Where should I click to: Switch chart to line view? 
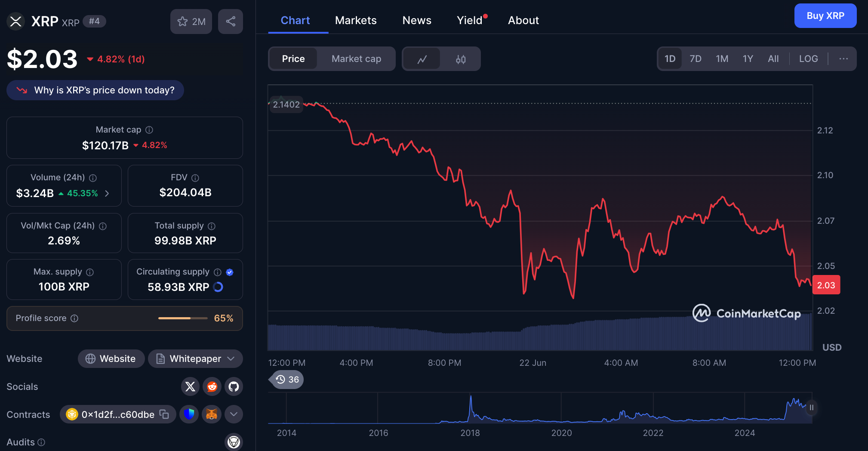point(422,59)
